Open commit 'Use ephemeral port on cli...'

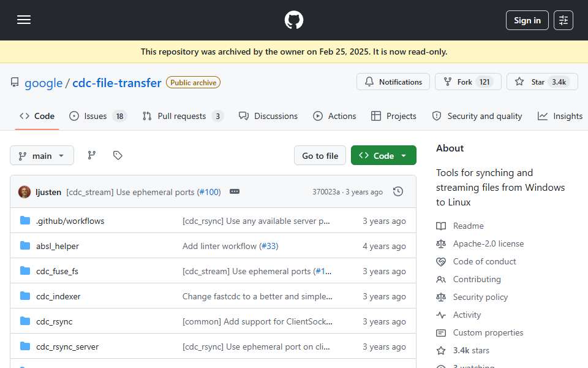click(256, 347)
